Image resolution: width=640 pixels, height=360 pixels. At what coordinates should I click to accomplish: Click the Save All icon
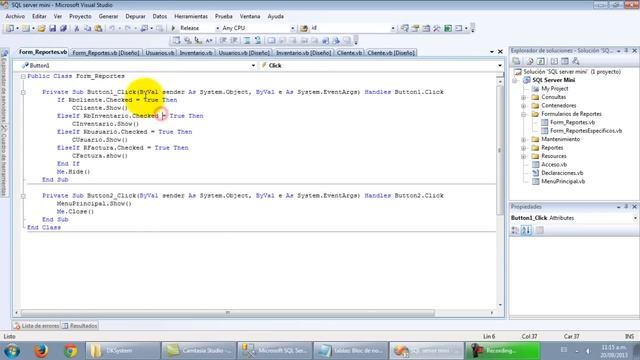[x=63, y=28]
